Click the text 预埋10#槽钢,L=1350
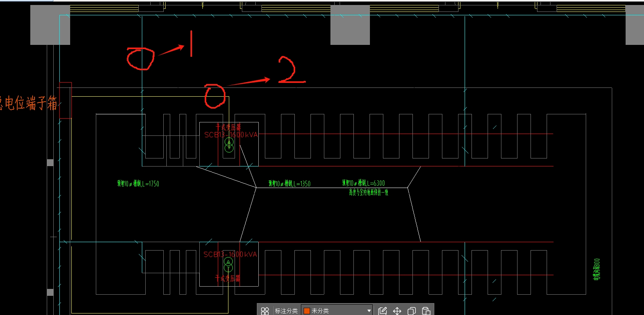The image size is (644, 315). [289, 184]
